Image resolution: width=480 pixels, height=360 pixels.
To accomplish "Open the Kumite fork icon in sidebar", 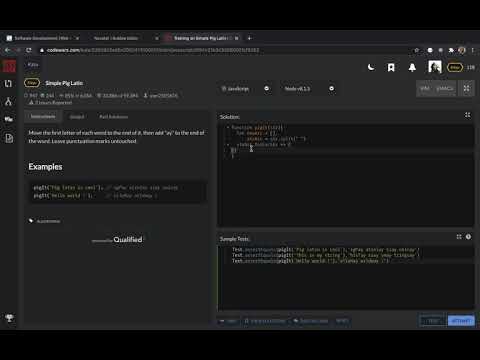I will coord(8,101).
